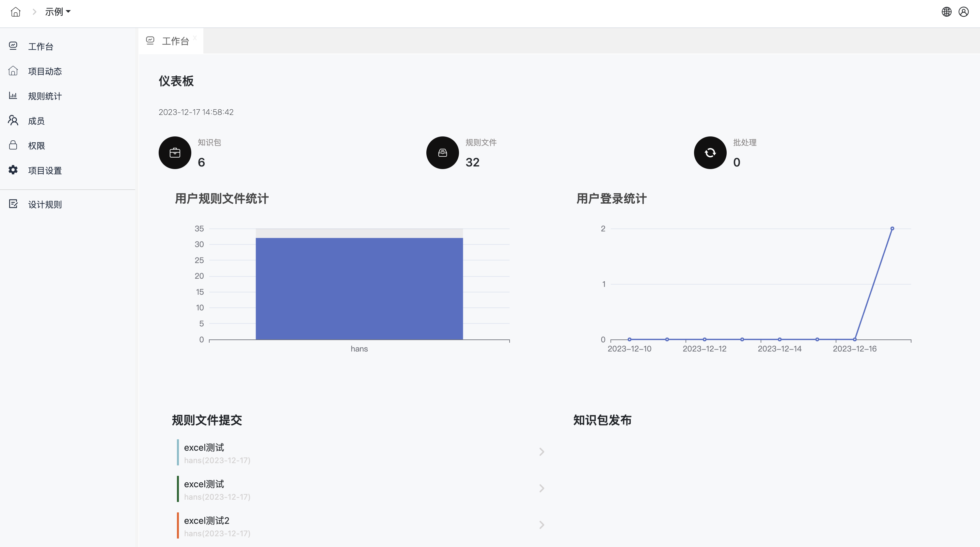
Task: Click the 规则文件 inbox icon
Action: tap(442, 153)
